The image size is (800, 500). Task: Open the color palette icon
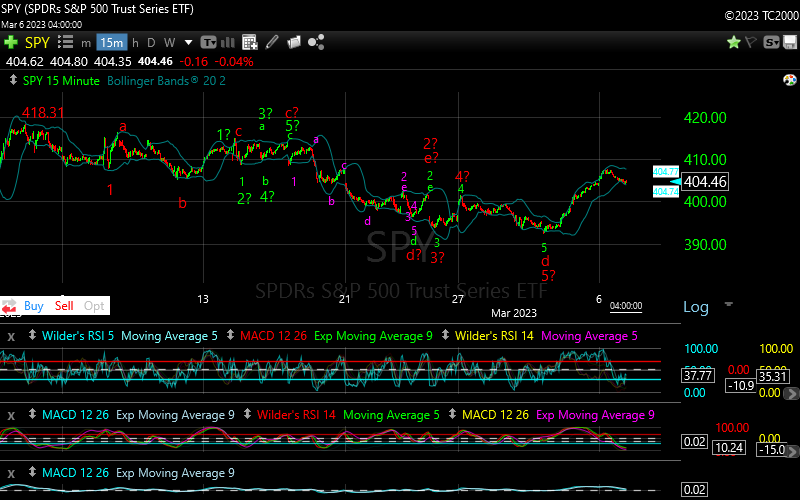coord(789,80)
